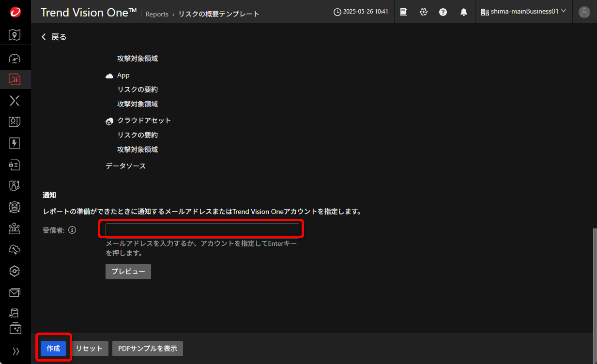Open the map-pin navigation icon in sidebar
The width and height of the screenshot is (597, 364).
point(15,35)
